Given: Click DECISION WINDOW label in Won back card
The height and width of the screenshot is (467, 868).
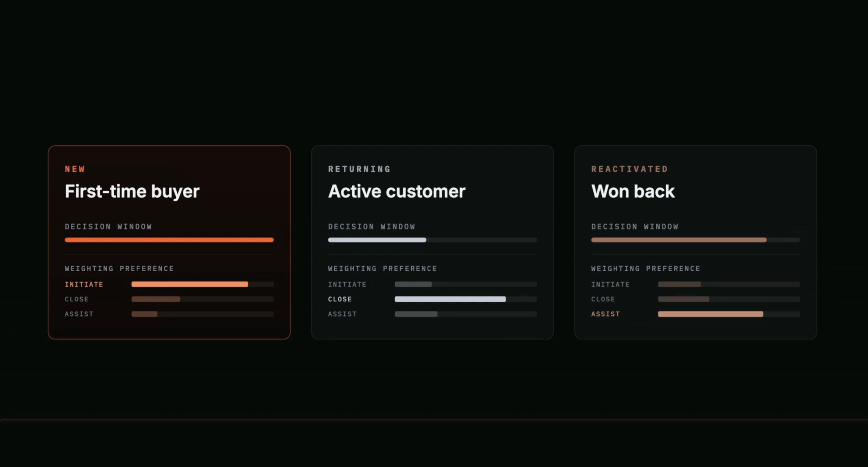Looking at the screenshot, I should pos(635,226).
